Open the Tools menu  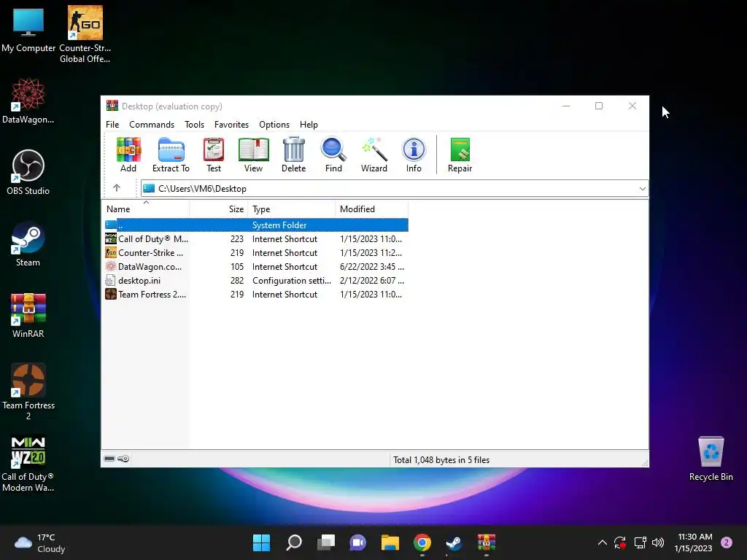pyautogui.click(x=194, y=124)
